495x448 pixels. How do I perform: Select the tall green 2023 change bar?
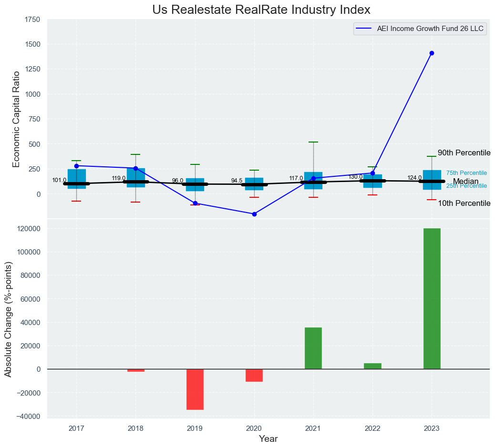432,298
